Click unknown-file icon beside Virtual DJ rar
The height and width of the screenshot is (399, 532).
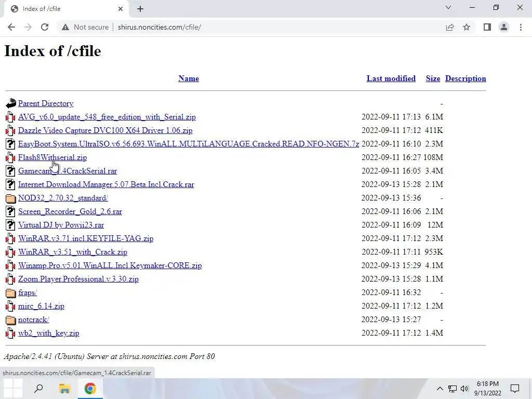pyautogui.click(x=11, y=225)
